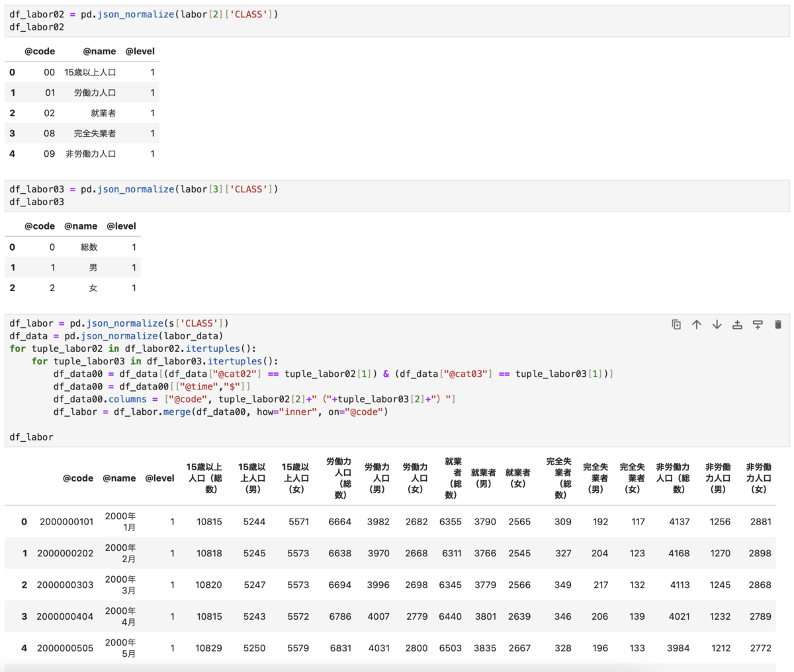Click the value 10818 in the February row
The height and width of the screenshot is (672, 794).
click(x=209, y=554)
